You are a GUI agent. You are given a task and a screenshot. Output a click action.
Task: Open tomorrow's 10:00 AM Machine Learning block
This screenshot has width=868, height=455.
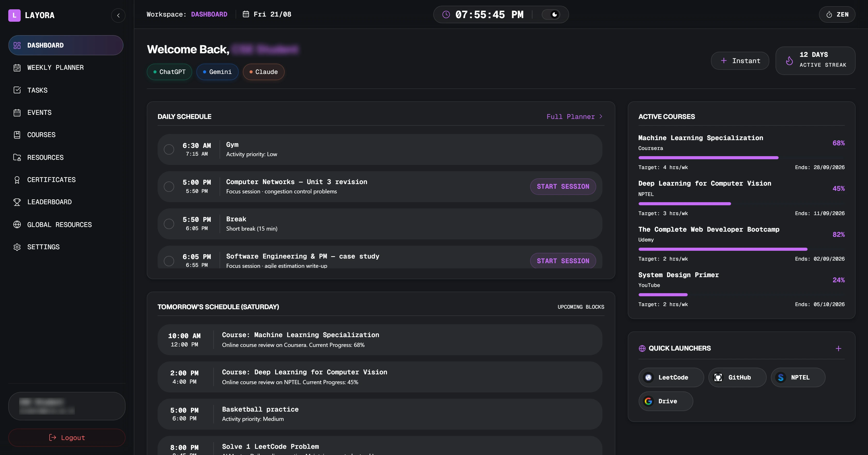click(x=380, y=340)
